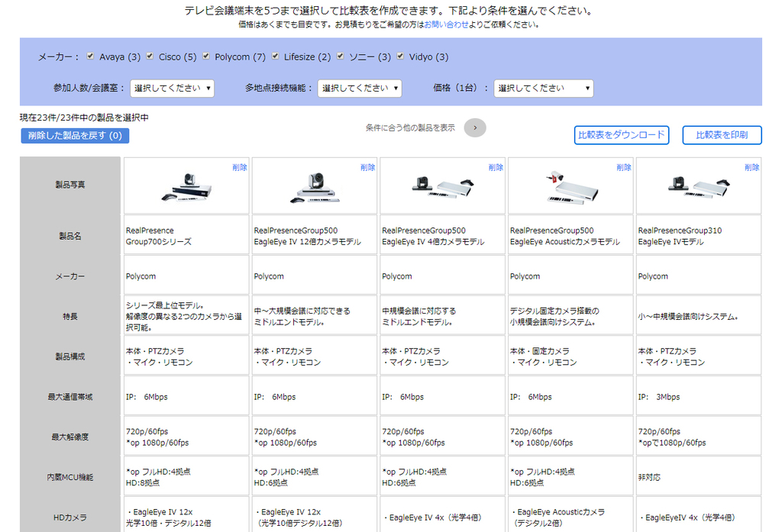Image resolution: width=782 pixels, height=532 pixels.
Task: Toggle the Polycom (7) checkbox
Action: tap(206, 56)
